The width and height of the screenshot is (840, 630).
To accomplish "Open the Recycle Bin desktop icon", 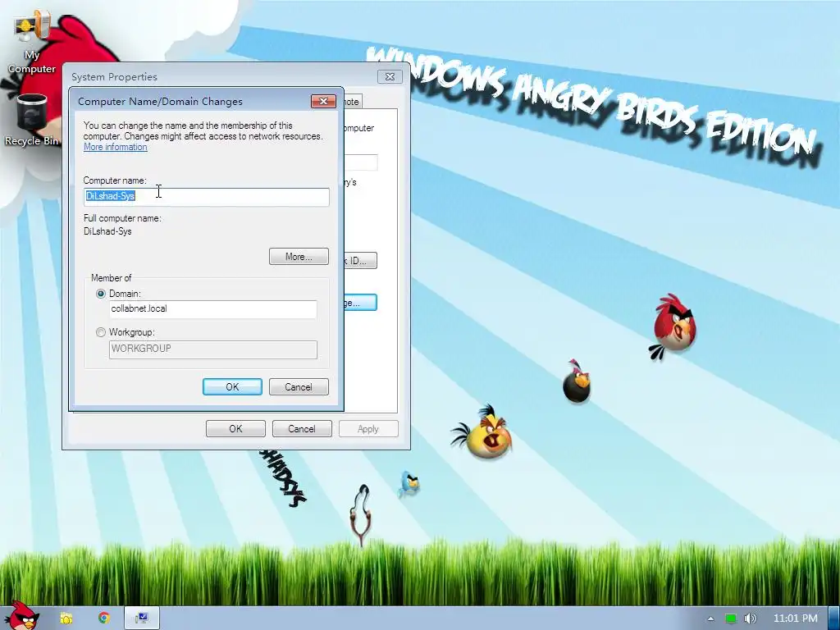I will [x=32, y=120].
